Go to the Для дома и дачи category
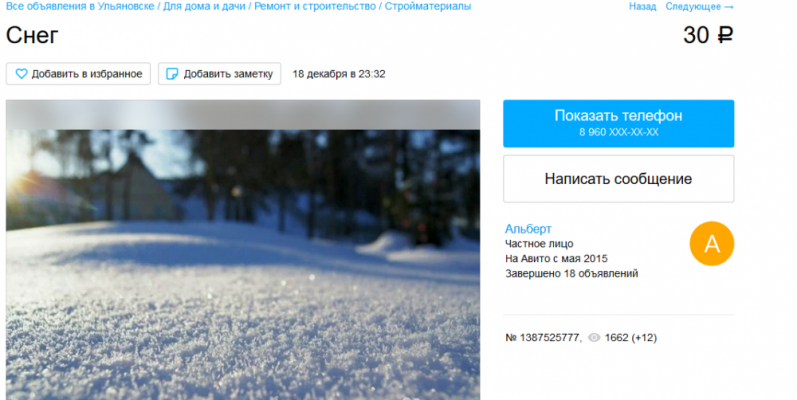 (204, 6)
